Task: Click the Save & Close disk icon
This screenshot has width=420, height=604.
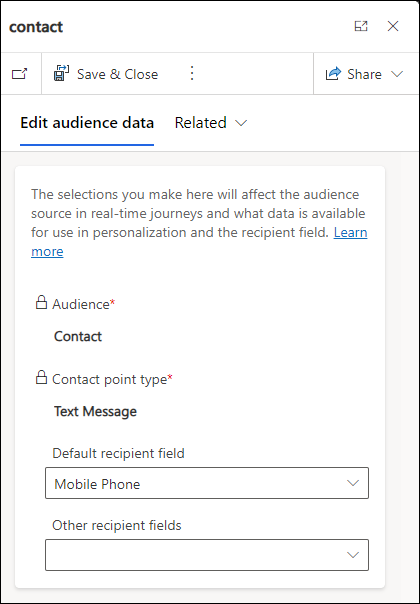Action: (61, 73)
